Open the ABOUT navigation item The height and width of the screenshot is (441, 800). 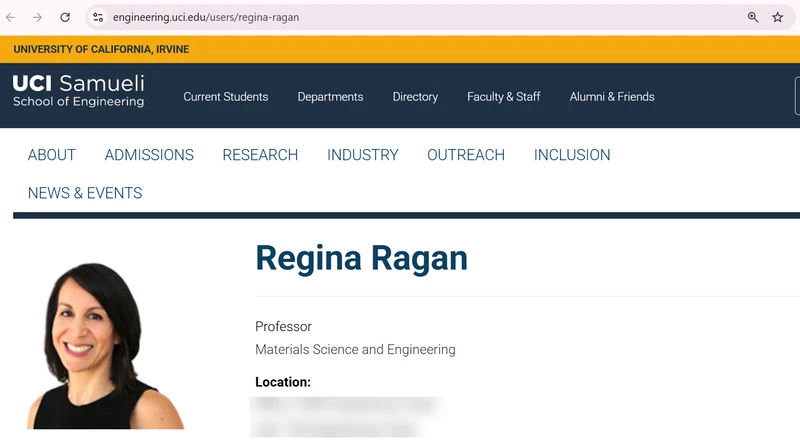pos(52,155)
